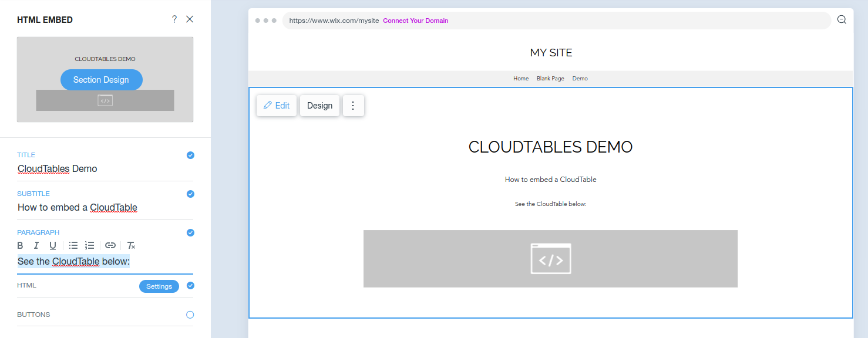Click the Edit button on the section
Viewport: 868px width, 338px height.
tap(277, 106)
